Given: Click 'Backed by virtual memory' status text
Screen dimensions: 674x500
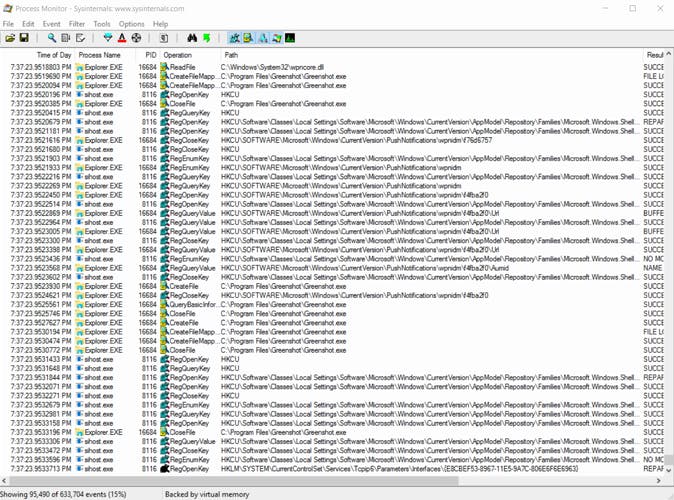Looking at the screenshot, I should (x=207, y=494).
